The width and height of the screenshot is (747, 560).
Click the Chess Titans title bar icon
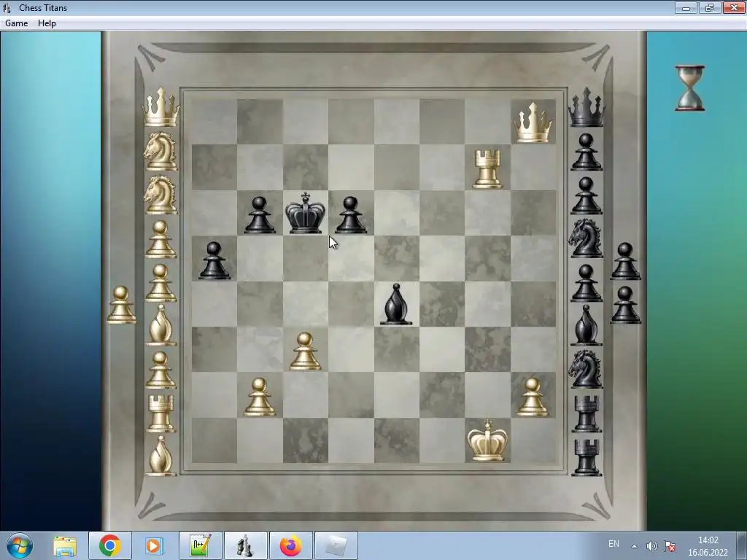point(7,7)
